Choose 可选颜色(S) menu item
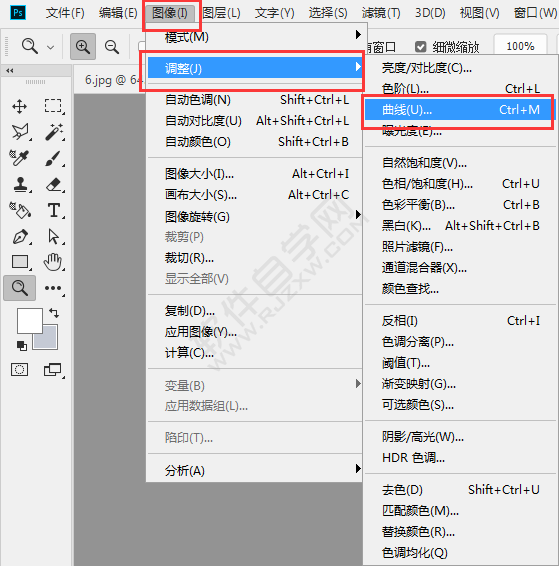559x566 pixels. click(460, 405)
